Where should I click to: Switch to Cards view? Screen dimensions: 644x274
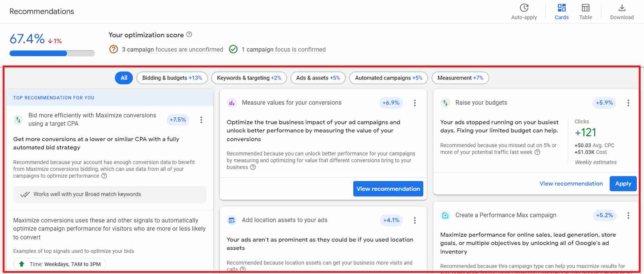click(562, 12)
